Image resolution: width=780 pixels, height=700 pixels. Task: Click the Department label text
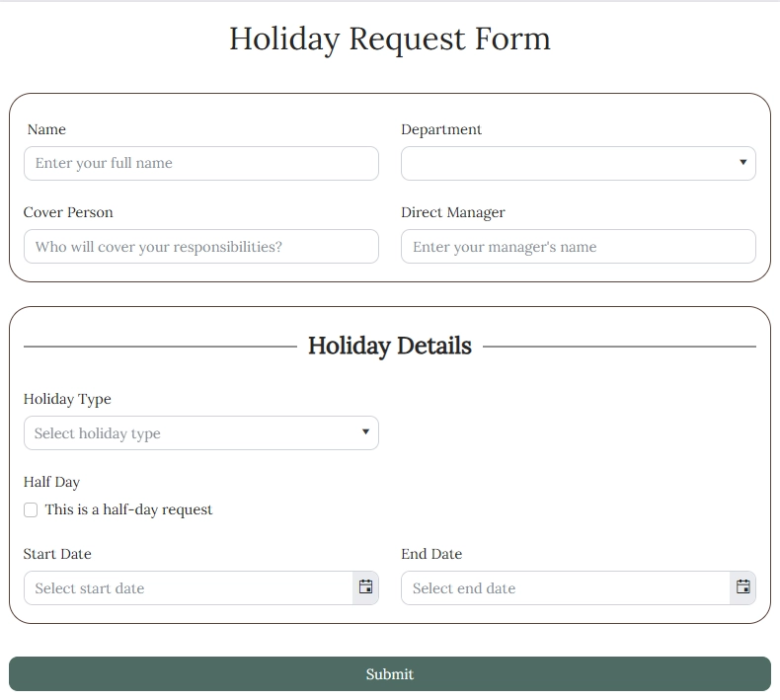coord(441,129)
